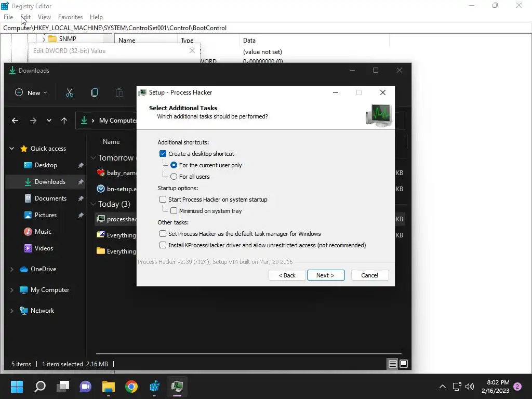Toggle Create a desktop shortcut checkbox
The image size is (532, 399).
tap(163, 154)
